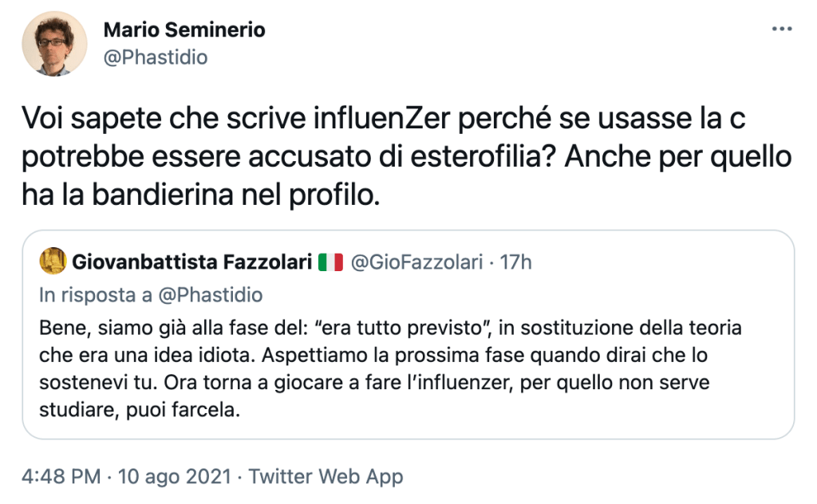
Task: Click Giovanbattista Fazzolari's small avatar
Action: [x=51, y=259]
